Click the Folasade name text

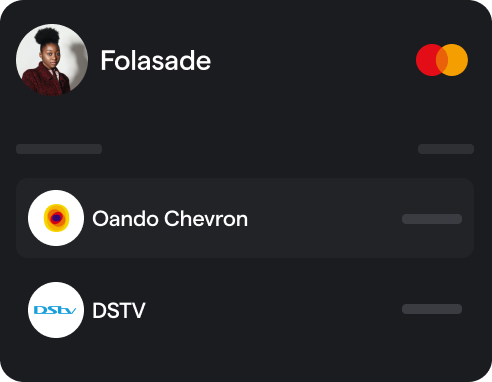click(x=156, y=60)
